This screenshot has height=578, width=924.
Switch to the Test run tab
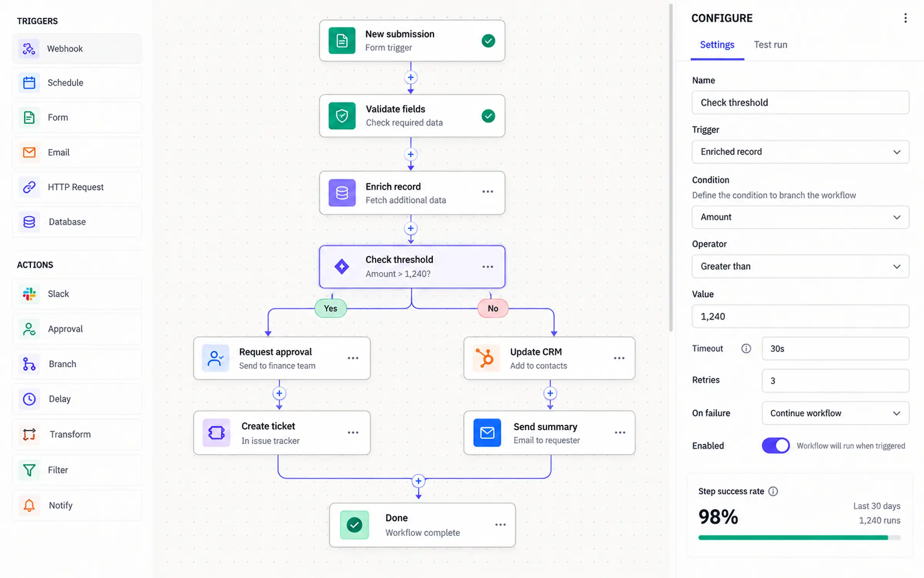770,45
